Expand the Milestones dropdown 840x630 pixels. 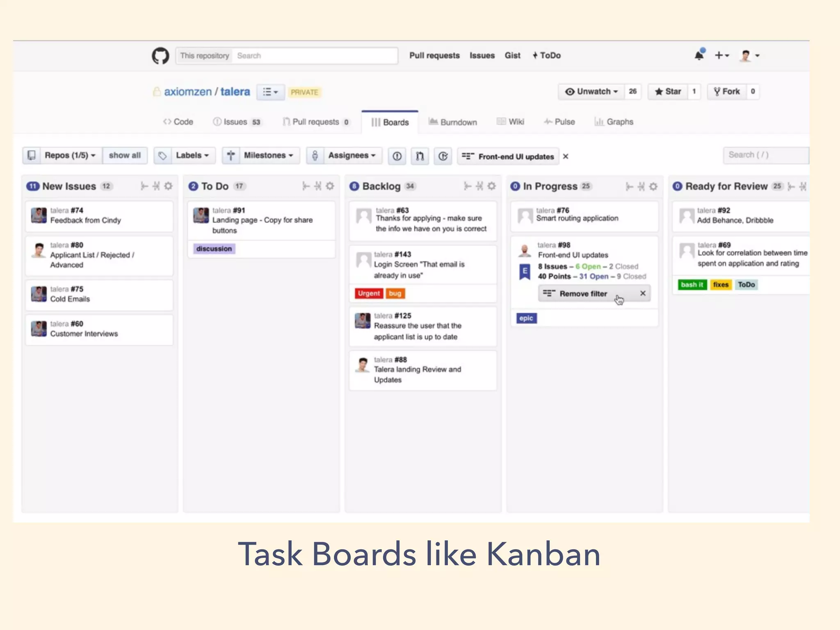pyautogui.click(x=269, y=155)
